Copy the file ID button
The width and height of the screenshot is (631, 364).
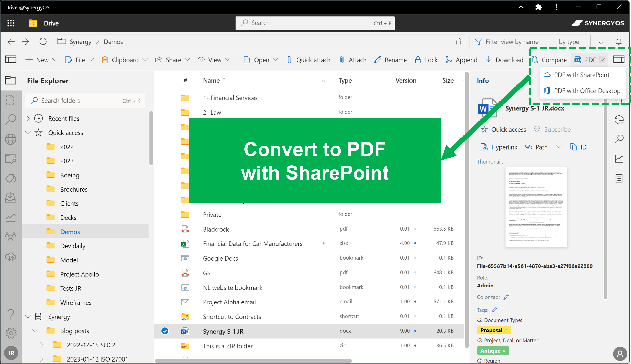pyautogui.click(x=578, y=147)
